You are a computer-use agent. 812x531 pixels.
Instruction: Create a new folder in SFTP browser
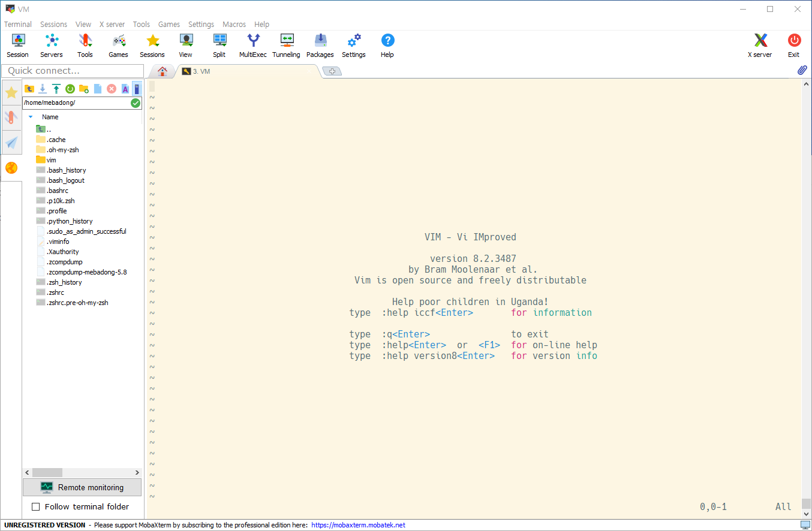(x=84, y=89)
